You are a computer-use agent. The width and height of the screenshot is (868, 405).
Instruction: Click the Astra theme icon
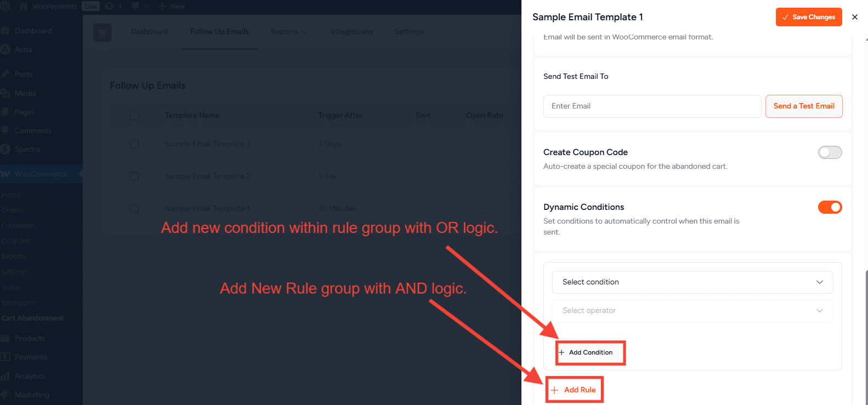tap(5, 49)
